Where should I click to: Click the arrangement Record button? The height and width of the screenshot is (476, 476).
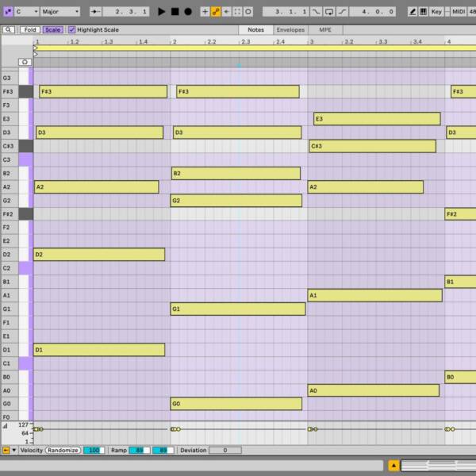coord(188,12)
